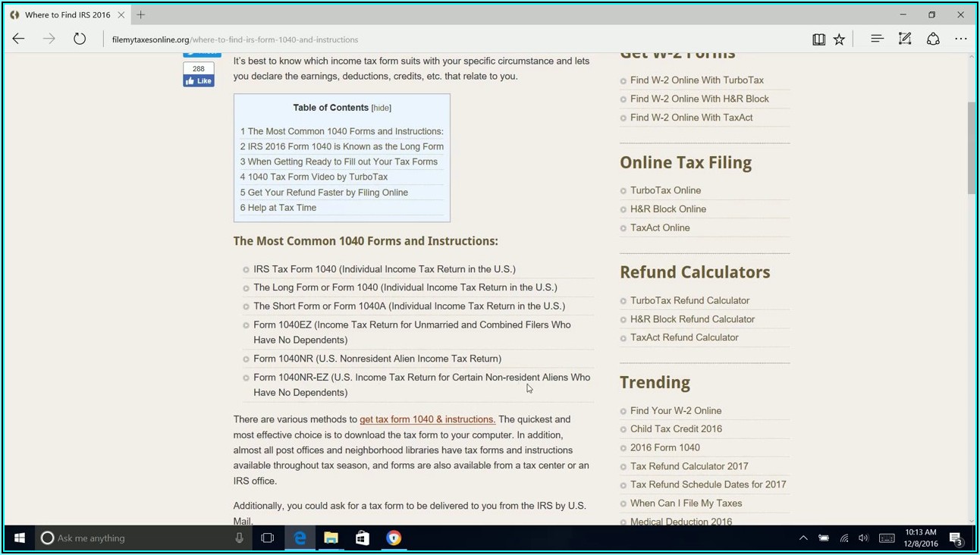Viewport: 980px width, 555px height.
Task: Select the 'Where to Find IRS 2016' tab
Action: (x=67, y=14)
